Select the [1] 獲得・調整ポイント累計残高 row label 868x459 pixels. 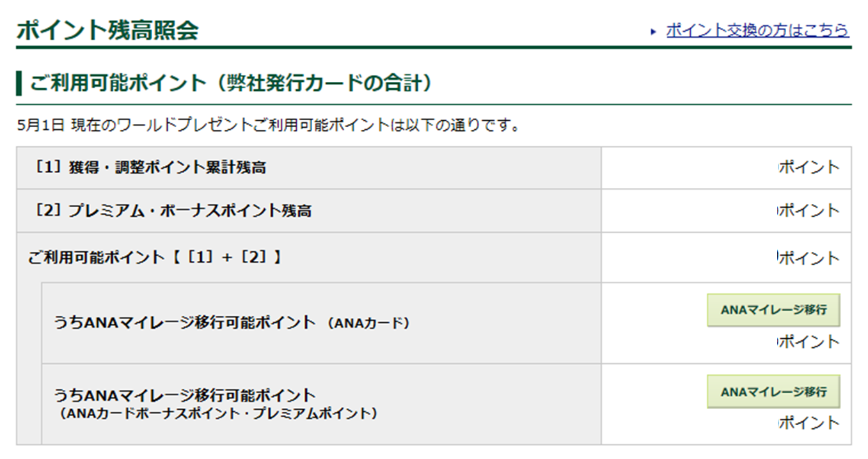coord(148,168)
